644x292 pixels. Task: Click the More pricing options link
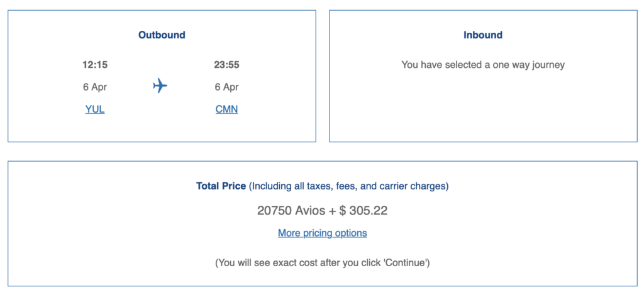[322, 233]
